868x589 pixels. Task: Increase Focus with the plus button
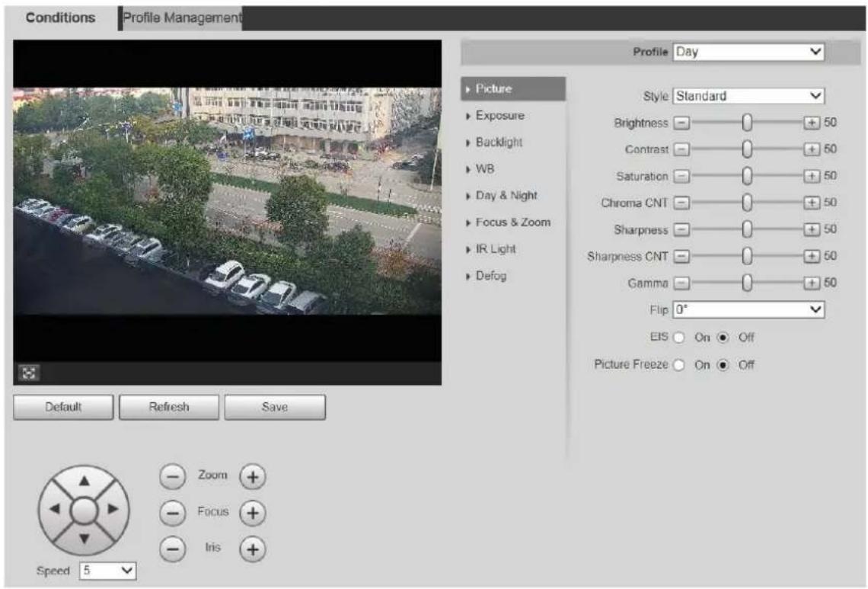[253, 513]
